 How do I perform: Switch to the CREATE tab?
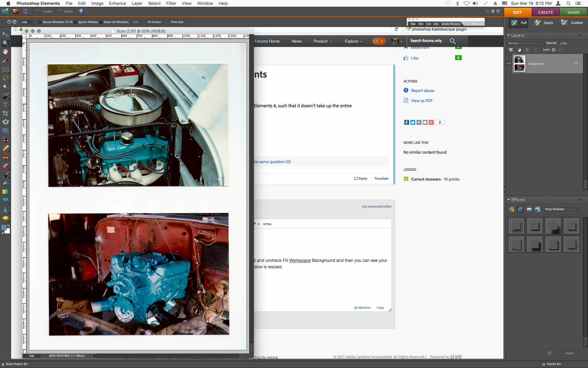pyautogui.click(x=545, y=12)
